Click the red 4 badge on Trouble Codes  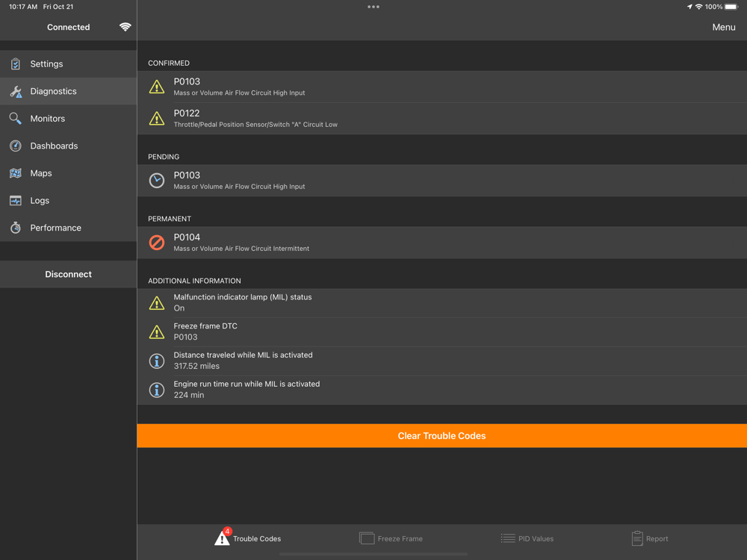point(228,531)
